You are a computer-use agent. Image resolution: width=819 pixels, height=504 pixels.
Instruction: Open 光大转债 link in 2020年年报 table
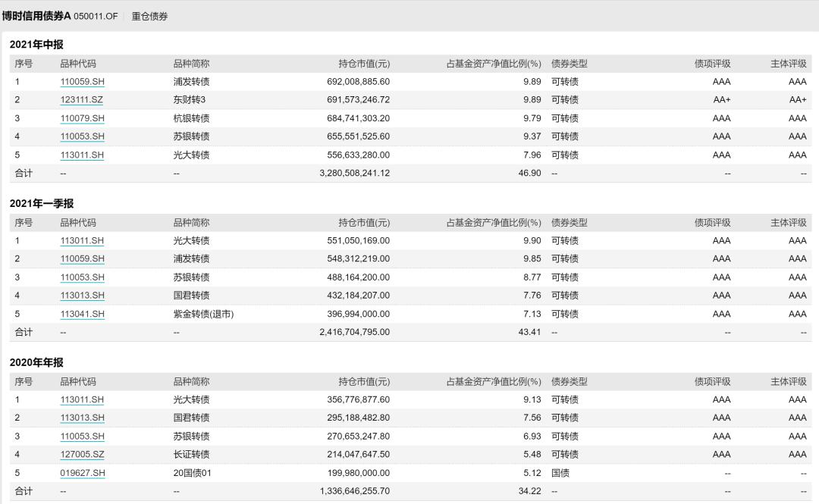point(81,399)
